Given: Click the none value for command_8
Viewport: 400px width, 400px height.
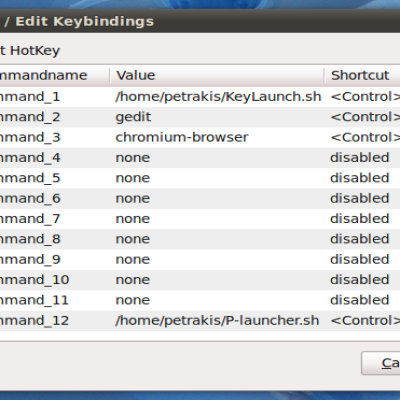Looking at the screenshot, I should click(x=133, y=239).
